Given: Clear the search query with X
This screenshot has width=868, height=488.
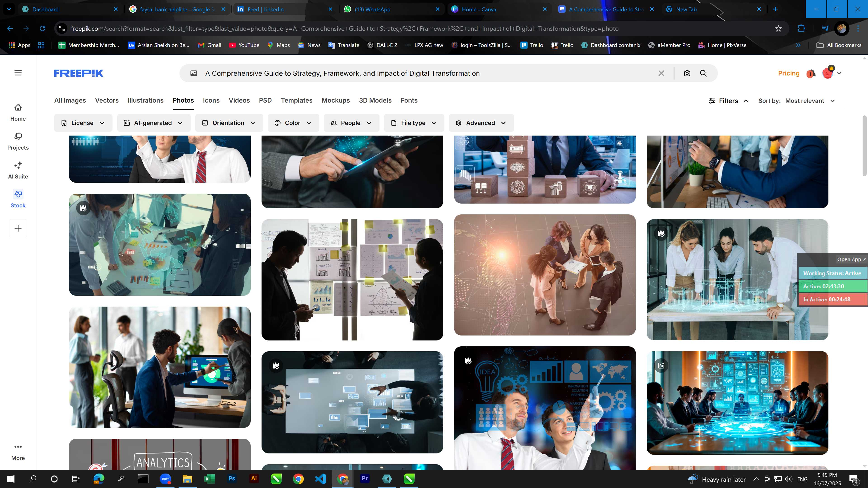Looking at the screenshot, I should pos(661,73).
